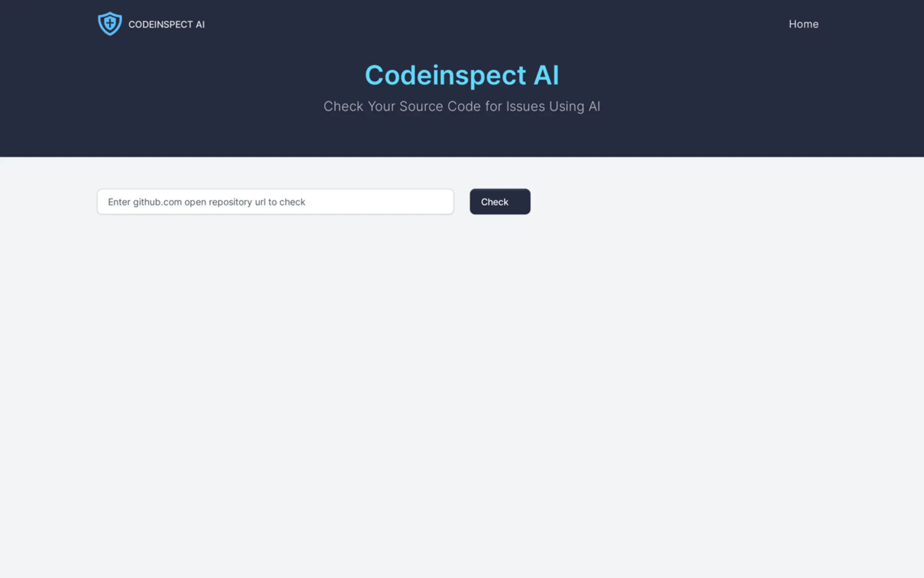Click the subtitle about checking source code
The width and height of the screenshot is (924, 578).
(461, 106)
